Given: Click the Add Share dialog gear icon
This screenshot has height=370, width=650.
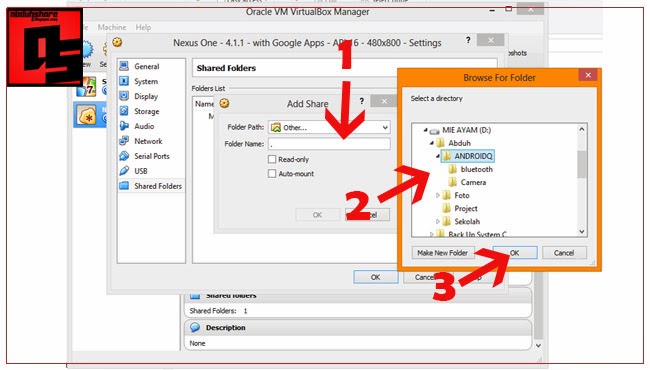Looking at the screenshot, I should coord(224,103).
